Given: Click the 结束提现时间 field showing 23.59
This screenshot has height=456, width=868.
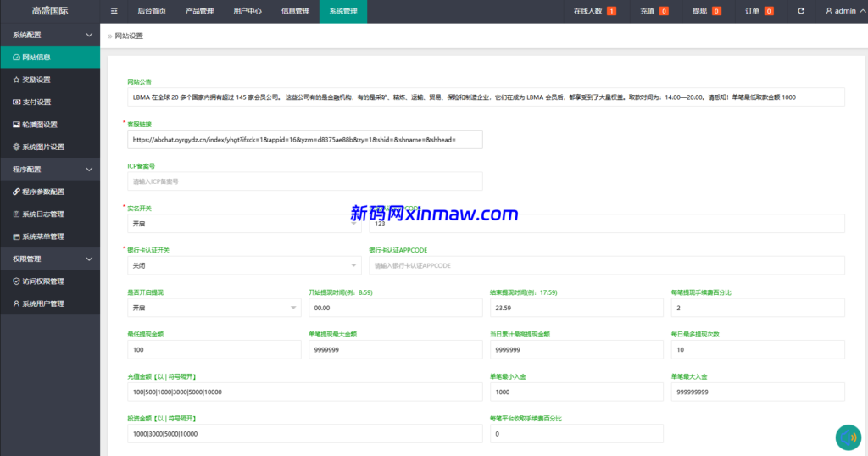Looking at the screenshot, I should [x=576, y=308].
